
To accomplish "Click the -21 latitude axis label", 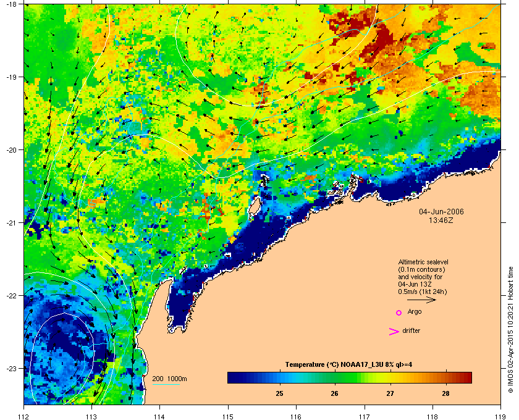I will (11, 223).
